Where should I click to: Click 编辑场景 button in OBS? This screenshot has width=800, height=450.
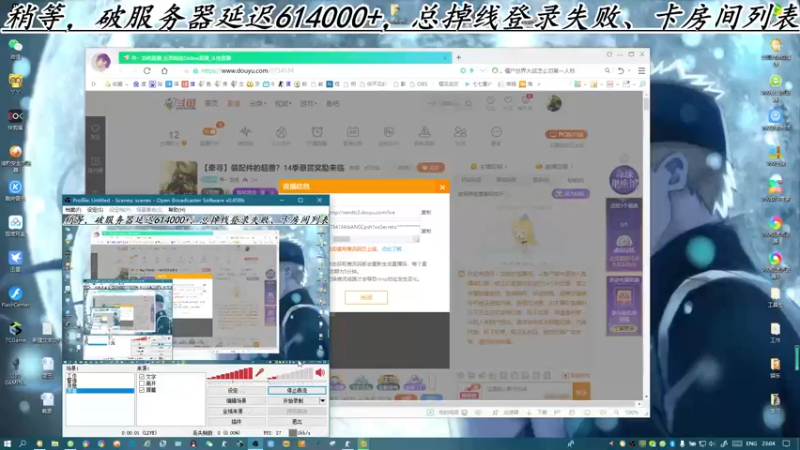point(235,401)
